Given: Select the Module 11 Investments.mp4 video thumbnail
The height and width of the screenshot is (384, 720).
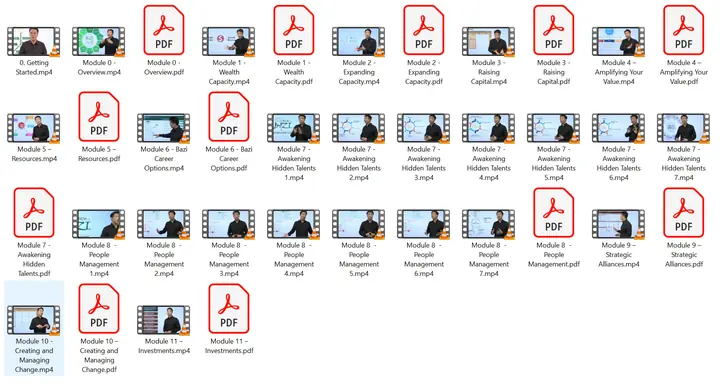Looking at the screenshot, I should point(163,320).
